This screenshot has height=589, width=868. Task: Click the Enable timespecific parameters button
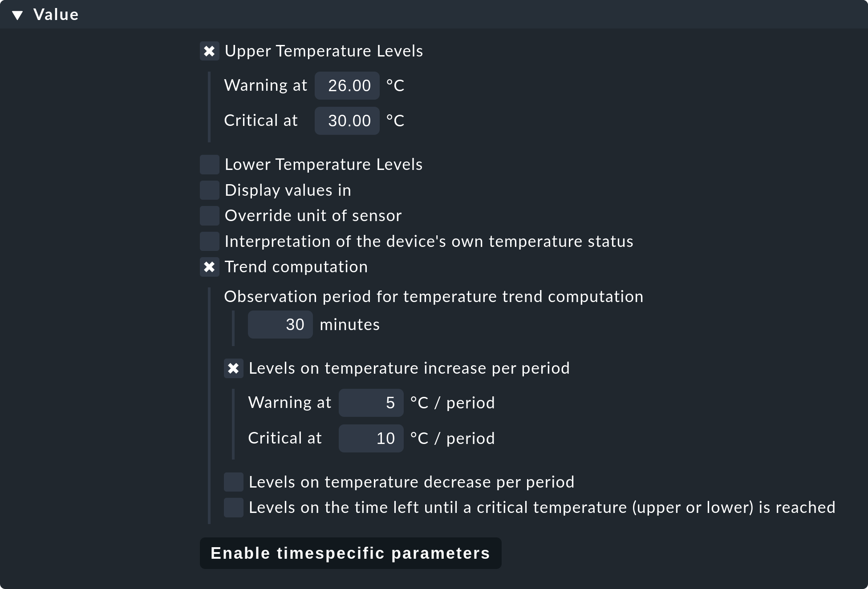(350, 553)
